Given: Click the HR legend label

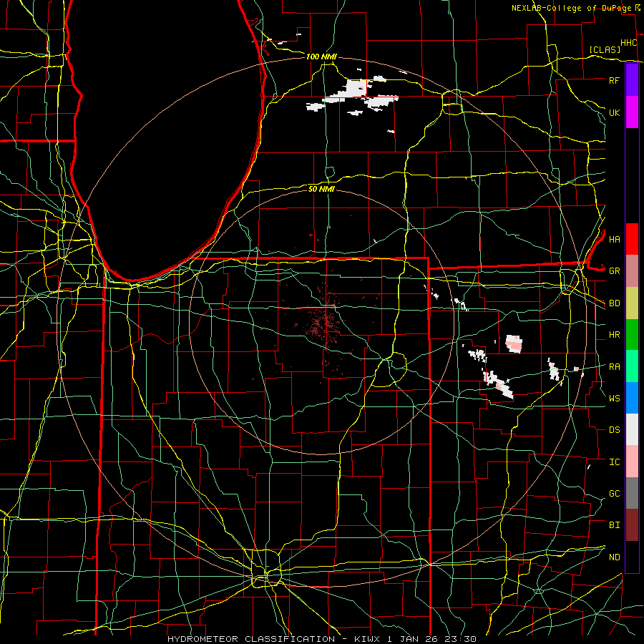Looking at the screenshot, I should [614, 335].
